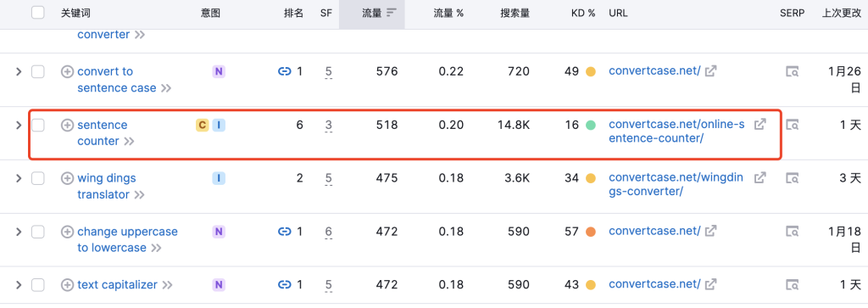Screen dimensions: 868x308
Task: Select the change uppercase to lowercase checkbox
Action: pos(37,232)
